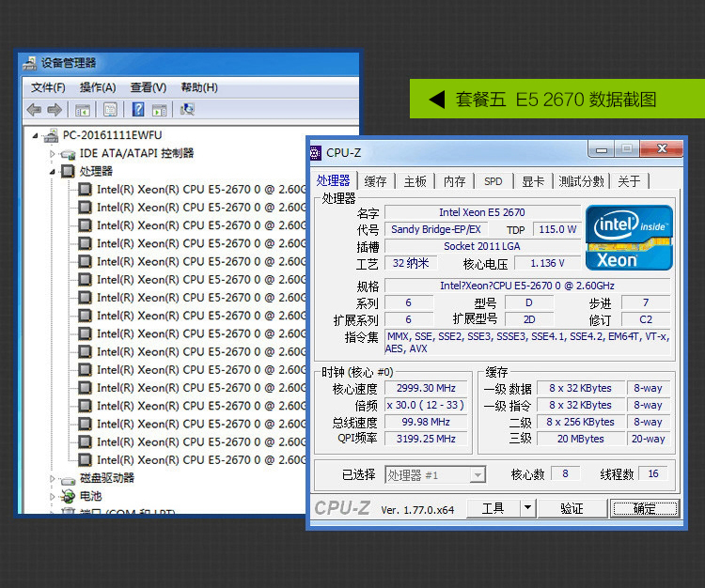The image size is (705, 588).
Task: Switch to the 关于 tab
Action: (629, 181)
